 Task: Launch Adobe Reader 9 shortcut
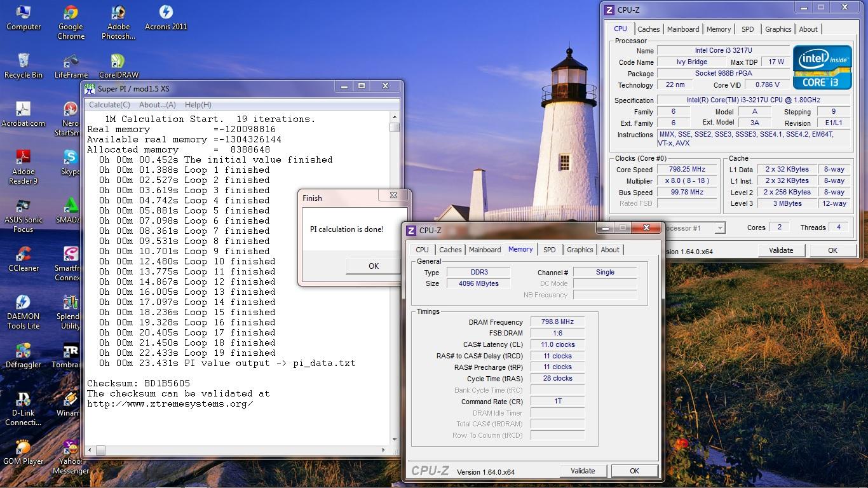tap(24, 167)
